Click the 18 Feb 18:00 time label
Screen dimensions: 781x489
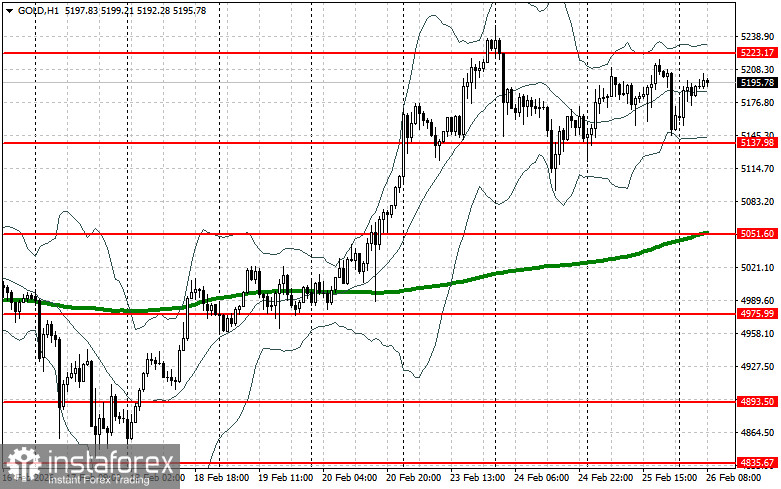(222, 478)
